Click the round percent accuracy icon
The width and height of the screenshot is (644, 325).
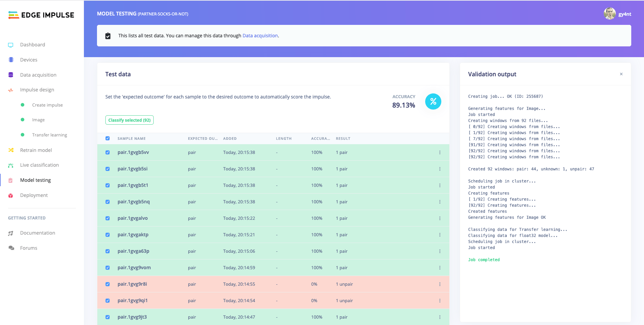click(433, 101)
